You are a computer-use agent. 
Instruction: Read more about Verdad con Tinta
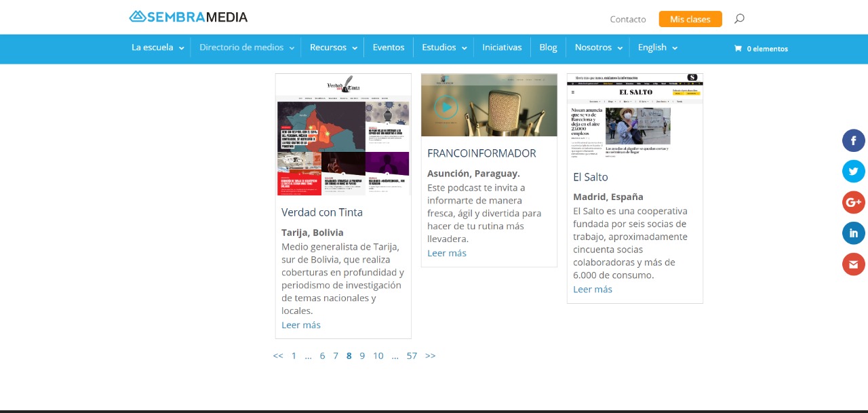click(300, 325)
